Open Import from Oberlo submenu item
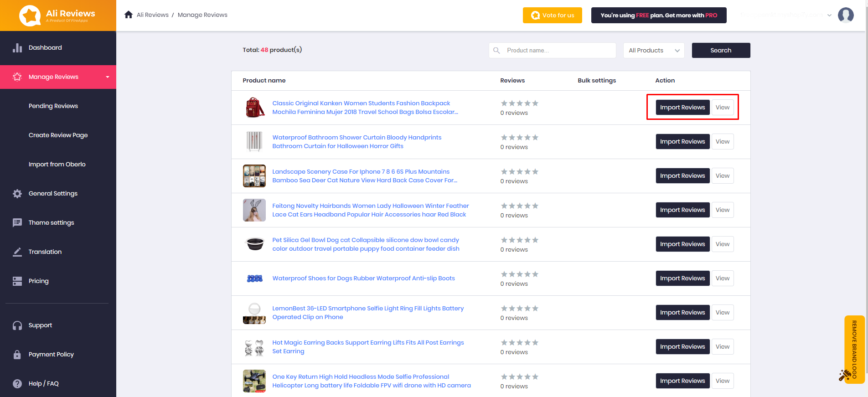Viewport: 868px width, 397px height. pyautogui.click(x=57, y=164)
